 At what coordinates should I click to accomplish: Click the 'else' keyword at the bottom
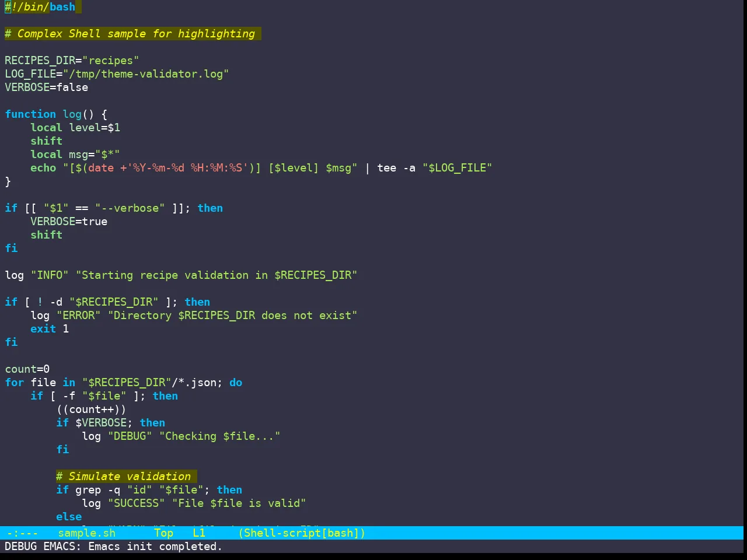(x=69, y=517)
